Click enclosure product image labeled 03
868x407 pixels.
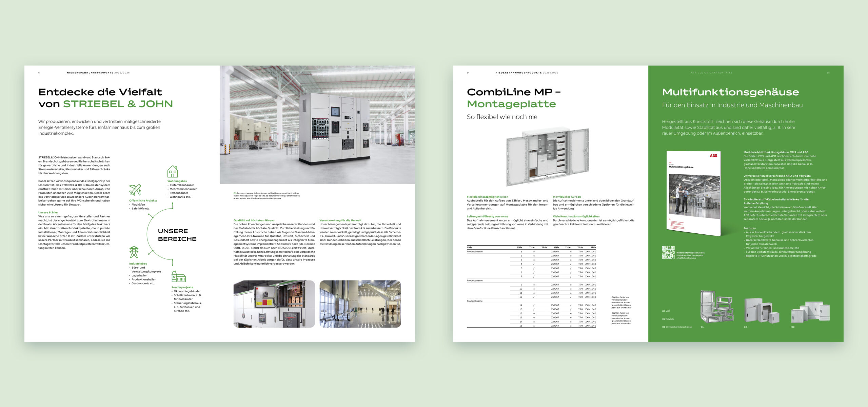click(x=810, y=311)
